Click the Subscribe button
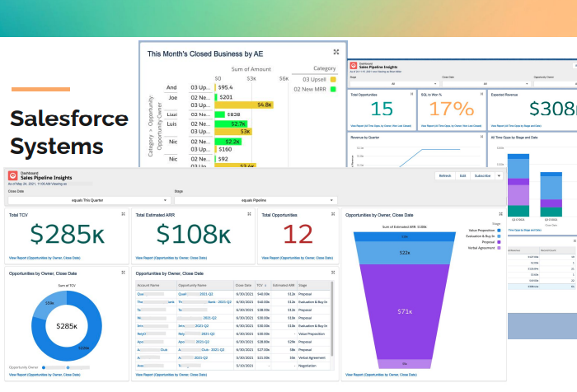Image resolution: width=577 pixels, height=392 pixels. coord(482,175)
